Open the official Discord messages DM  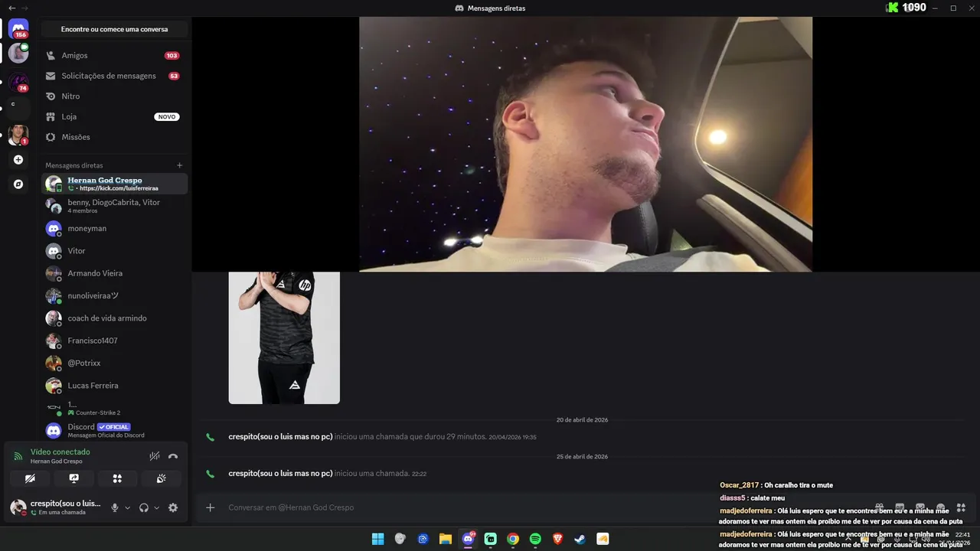[114, 430]
